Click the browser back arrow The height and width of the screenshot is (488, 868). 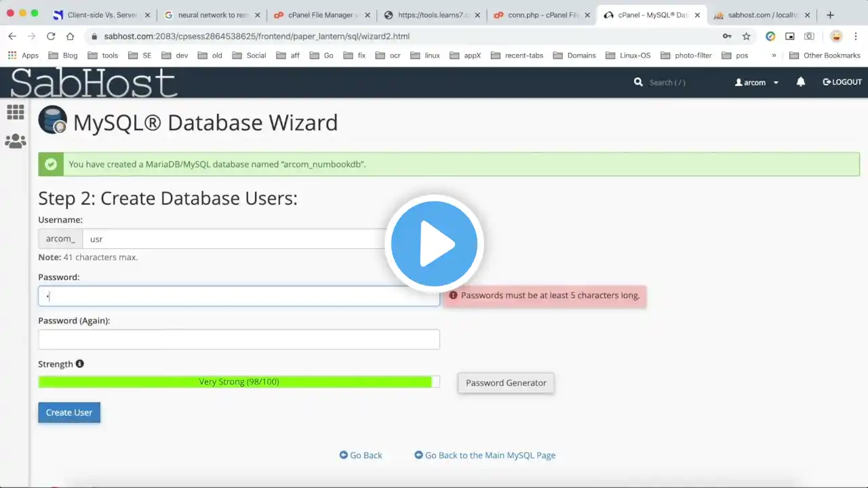[x=12, y=37]
